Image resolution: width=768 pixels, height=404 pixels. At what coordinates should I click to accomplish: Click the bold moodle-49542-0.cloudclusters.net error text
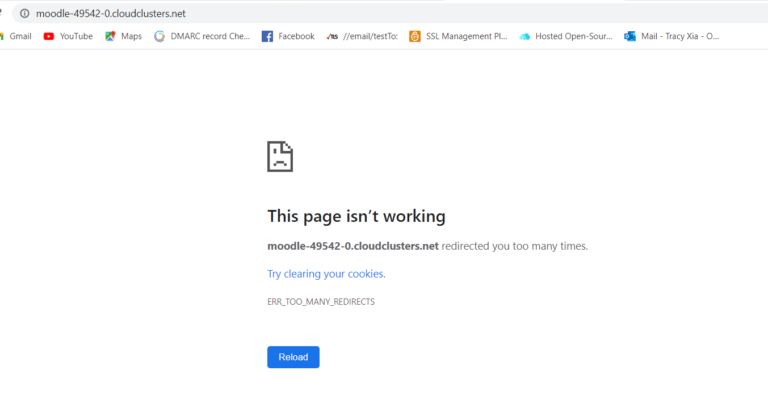tap(353, 246)
